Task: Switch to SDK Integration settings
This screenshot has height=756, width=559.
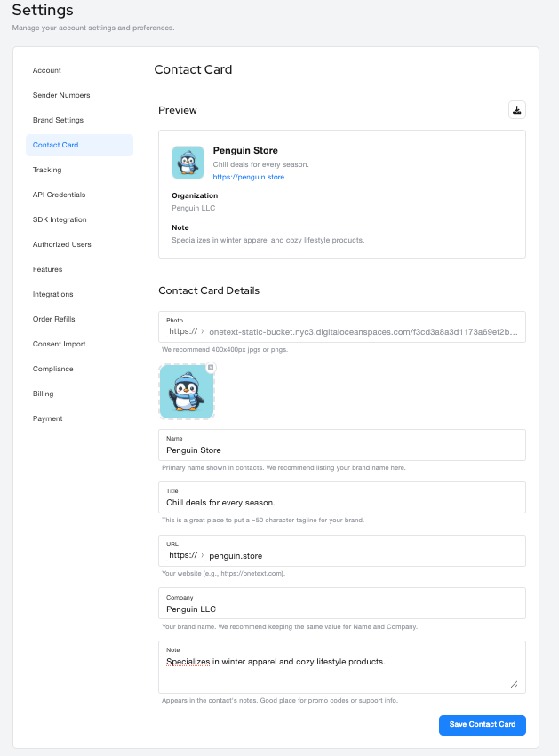Action: [x=60, y=219]
